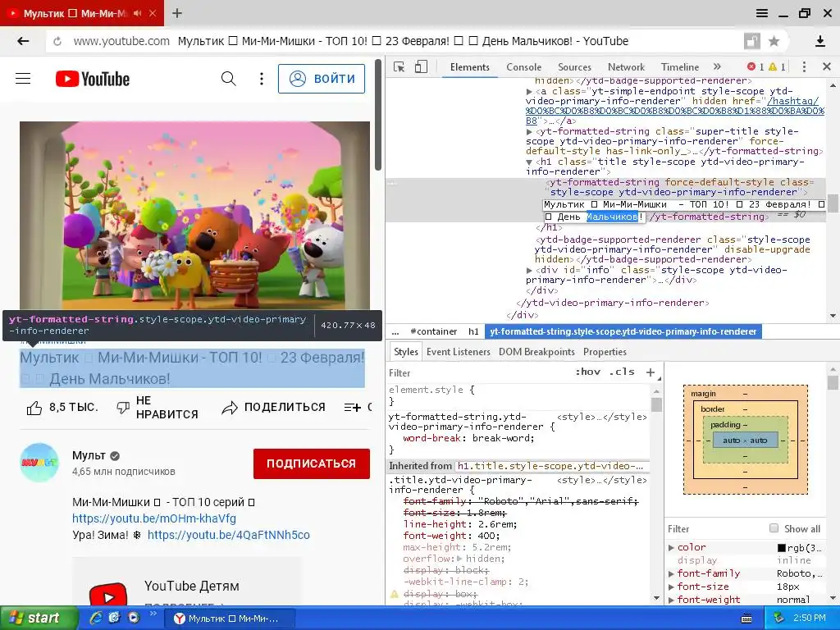Expand the computed font-family property
Viewport: 840px width, 630px height.
coord(671,573)
